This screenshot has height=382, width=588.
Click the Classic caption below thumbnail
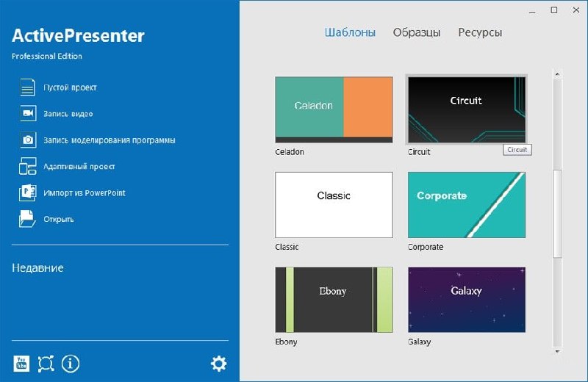[x=287, y=247]
